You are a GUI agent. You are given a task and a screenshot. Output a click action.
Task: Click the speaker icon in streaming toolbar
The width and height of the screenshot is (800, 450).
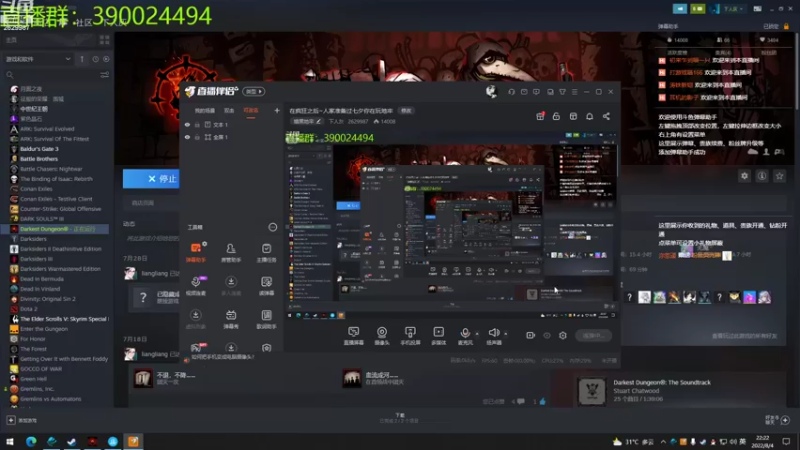pyautogui.click(x=493, y=334)
